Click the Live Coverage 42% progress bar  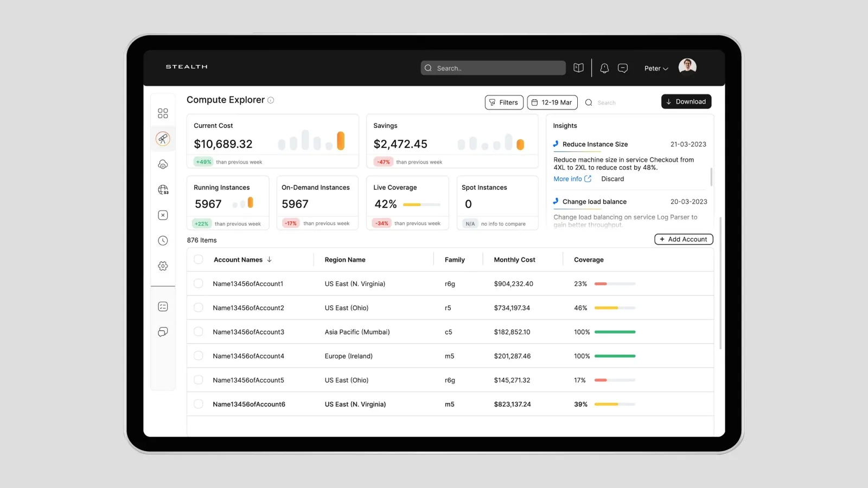coord(422,205)
